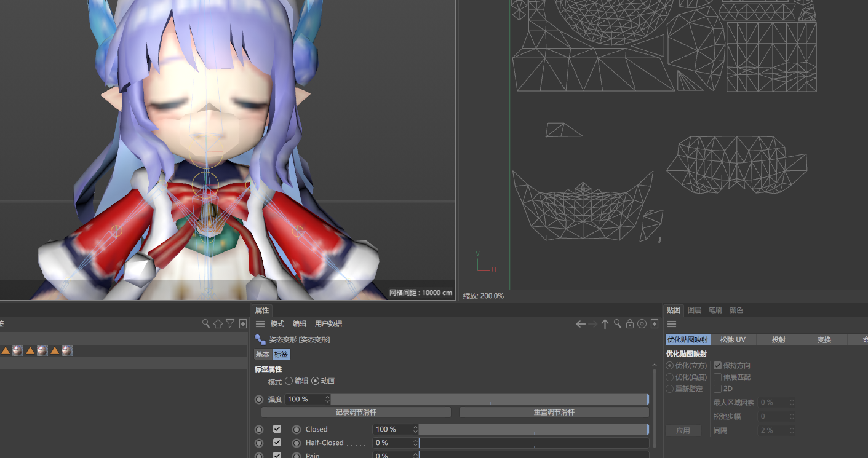Uncheck the Half-Closed morph checkbox
The image size is (868, 458).
click(x=277, y=443)
